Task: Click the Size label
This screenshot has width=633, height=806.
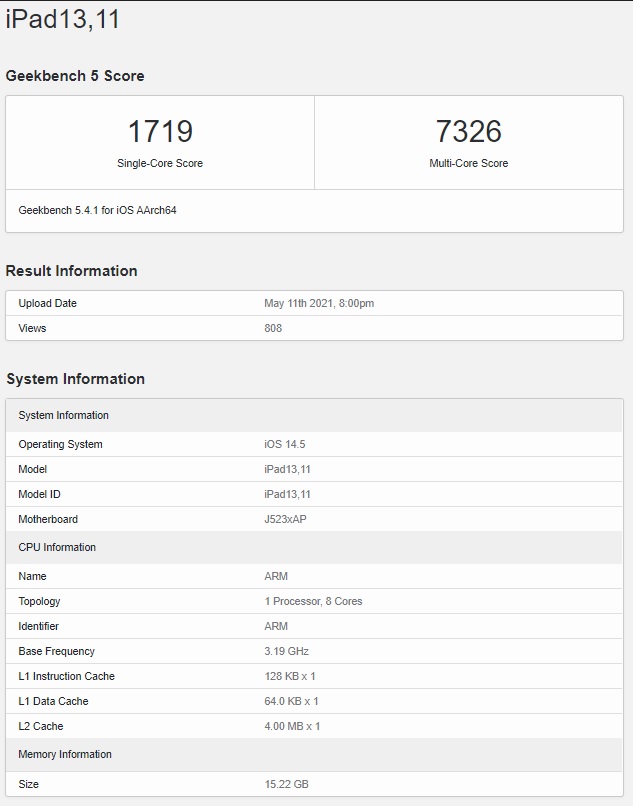Action: pyautogui.click(x=29, y=784)
